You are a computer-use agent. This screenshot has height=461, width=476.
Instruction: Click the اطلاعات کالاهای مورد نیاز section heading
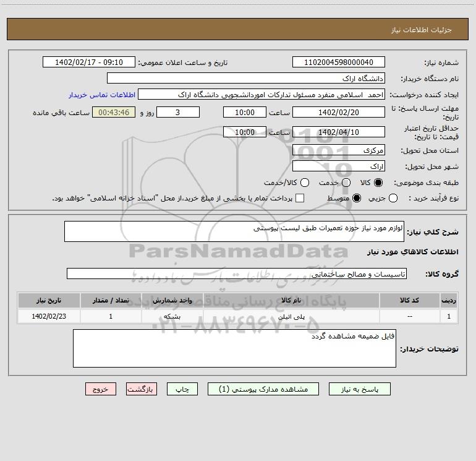pyautogui.click(x=413, y=252)
